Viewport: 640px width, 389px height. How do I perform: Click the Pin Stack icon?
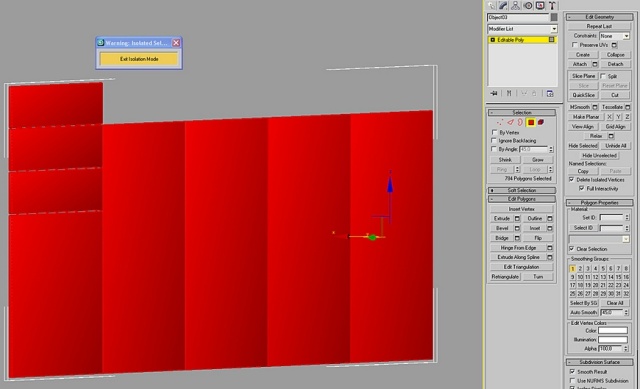[494, 93]
